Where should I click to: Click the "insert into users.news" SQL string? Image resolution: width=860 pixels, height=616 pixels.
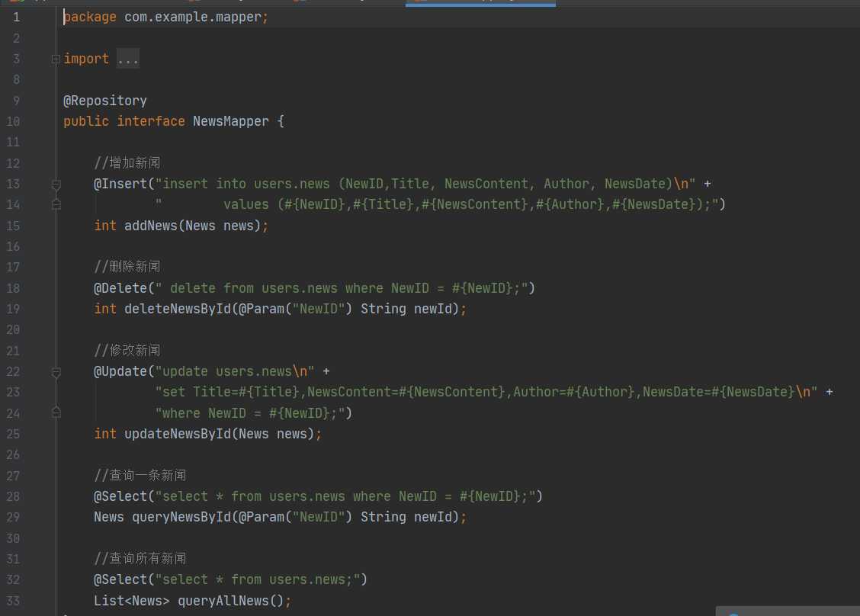click(x=425, y=184)
